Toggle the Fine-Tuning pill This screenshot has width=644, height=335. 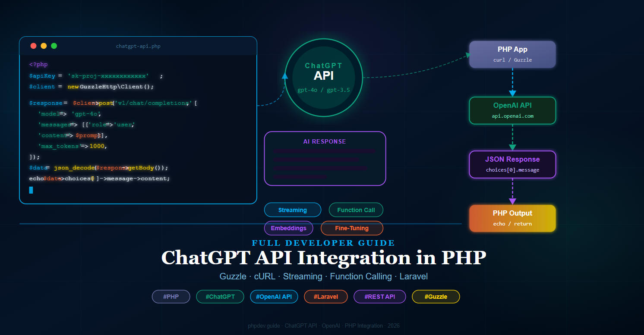[x=352, y=228]
